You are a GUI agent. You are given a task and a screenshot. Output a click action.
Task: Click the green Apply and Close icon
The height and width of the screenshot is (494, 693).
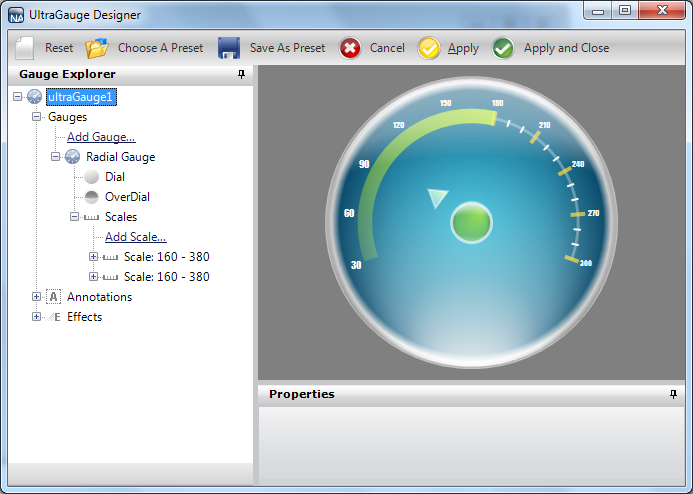[503, 48]
